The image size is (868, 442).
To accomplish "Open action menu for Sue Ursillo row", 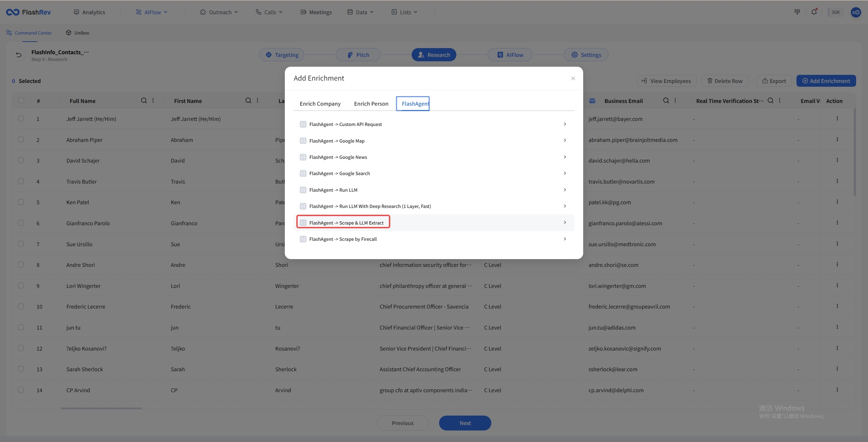I will tap(837, 244).
